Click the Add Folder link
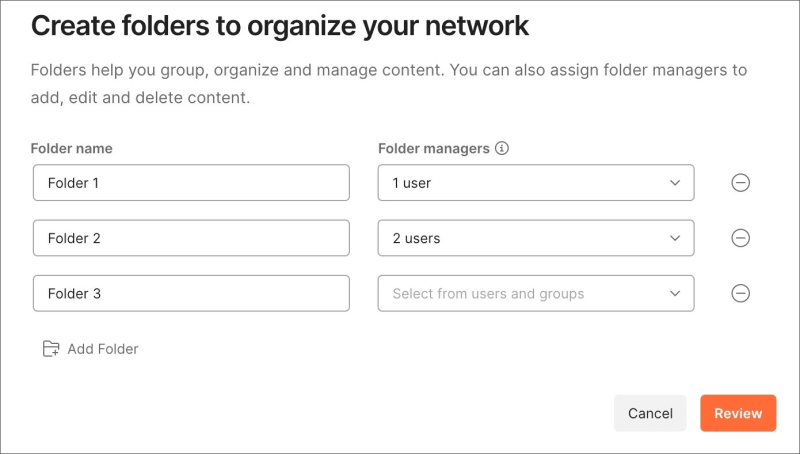 102,349
